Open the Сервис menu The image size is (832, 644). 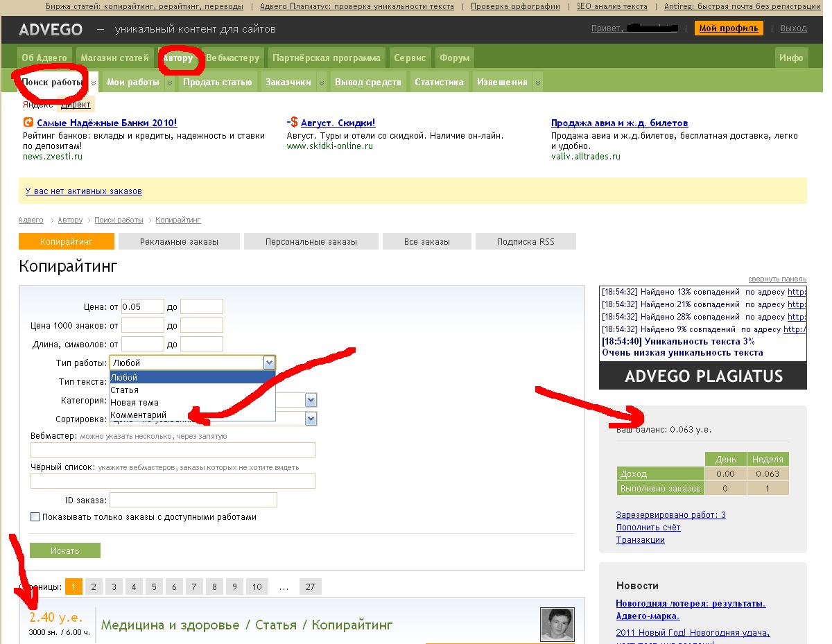(x=410, y=58)
